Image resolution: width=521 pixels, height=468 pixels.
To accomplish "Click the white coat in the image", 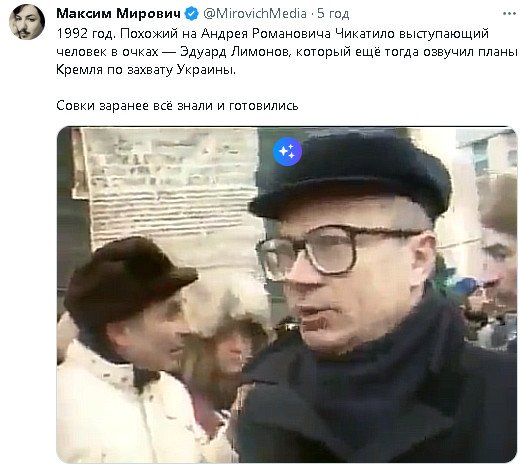I will tap(127, 407).
